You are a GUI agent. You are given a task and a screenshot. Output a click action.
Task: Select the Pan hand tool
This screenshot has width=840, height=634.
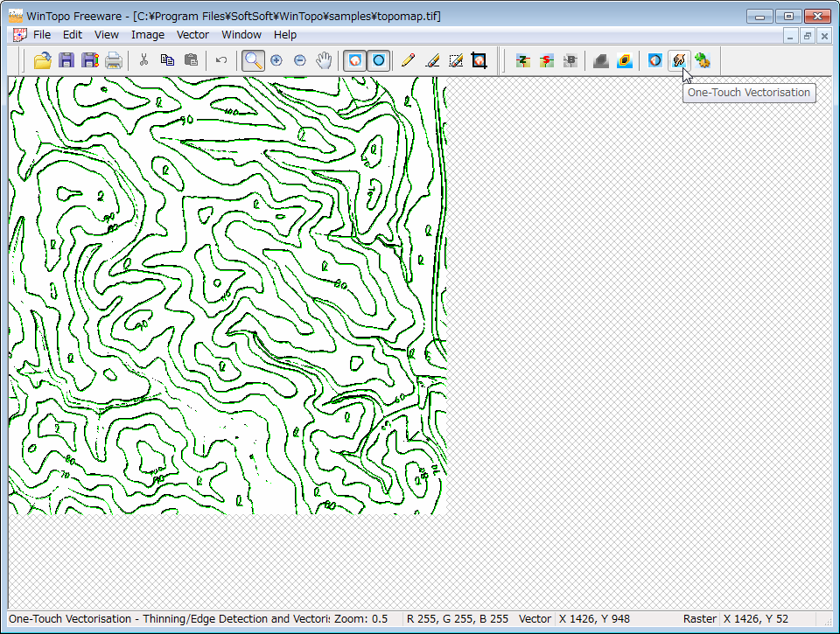coord(324,60)
